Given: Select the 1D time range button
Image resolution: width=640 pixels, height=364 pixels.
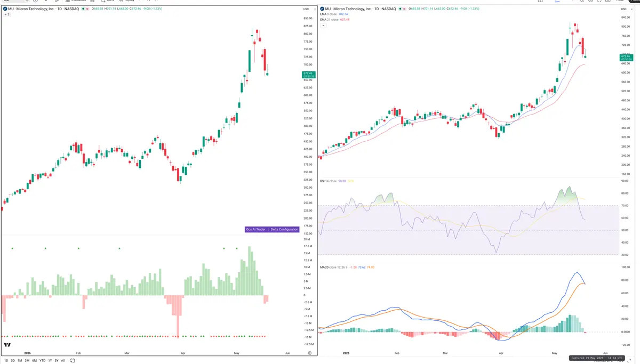Looking at the screenshot, I should coord(6,360).
